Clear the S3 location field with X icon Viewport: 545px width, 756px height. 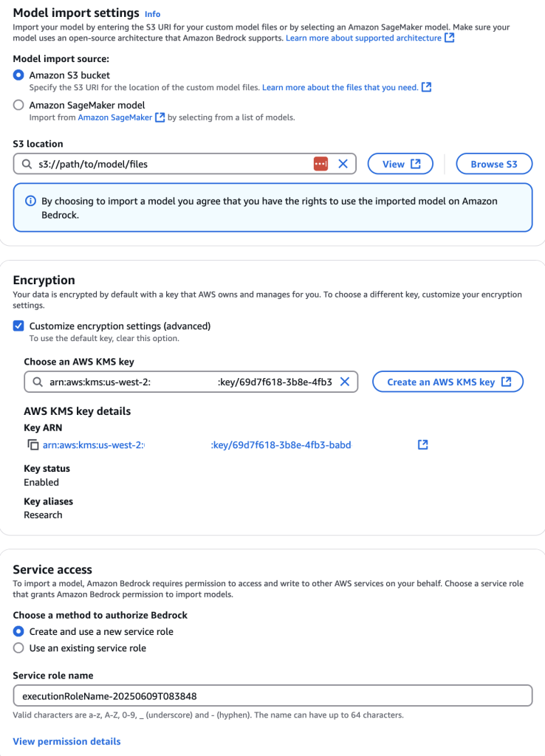coord(343,164)
